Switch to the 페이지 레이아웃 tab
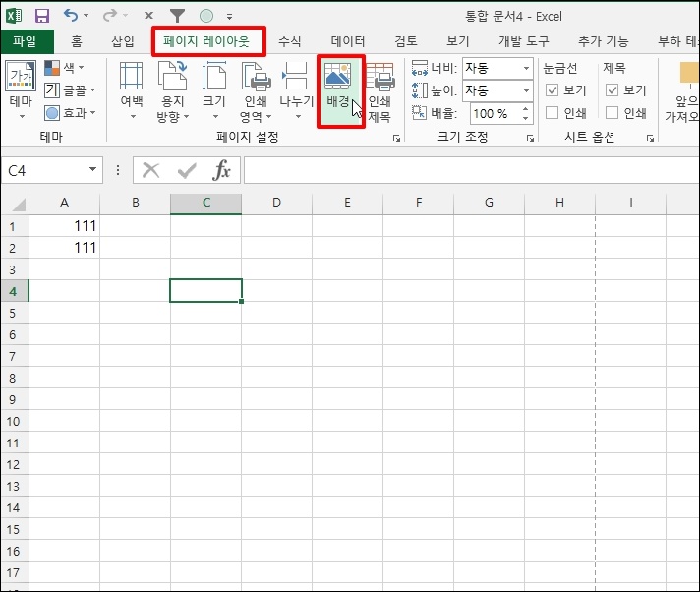This screenshot has height=592, width=700. [206, 41]
